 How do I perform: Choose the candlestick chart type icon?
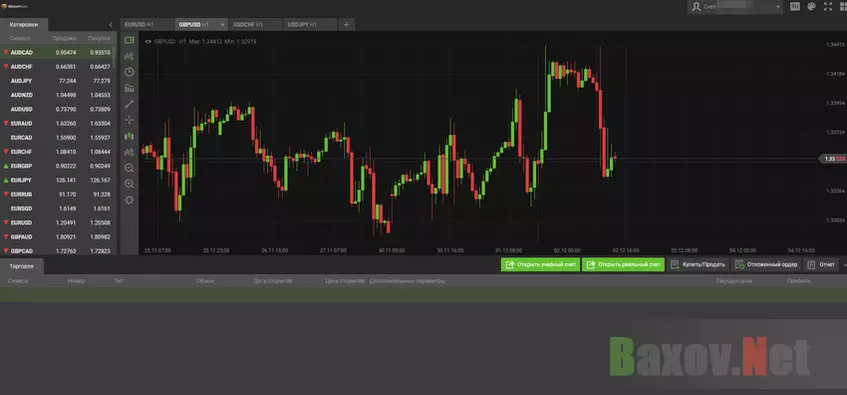(x=129, y=136)
